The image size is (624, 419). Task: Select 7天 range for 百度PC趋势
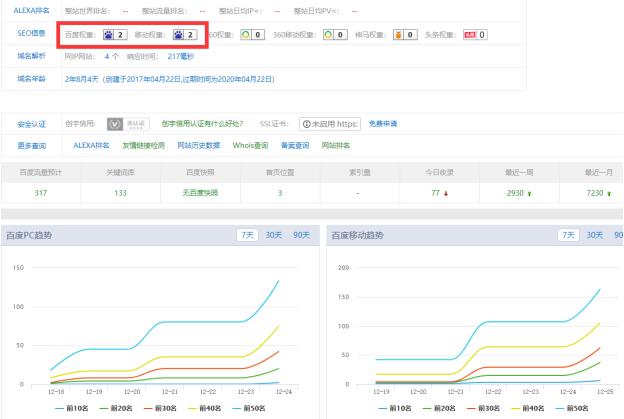pyautogui.click(x=246, y=234)
